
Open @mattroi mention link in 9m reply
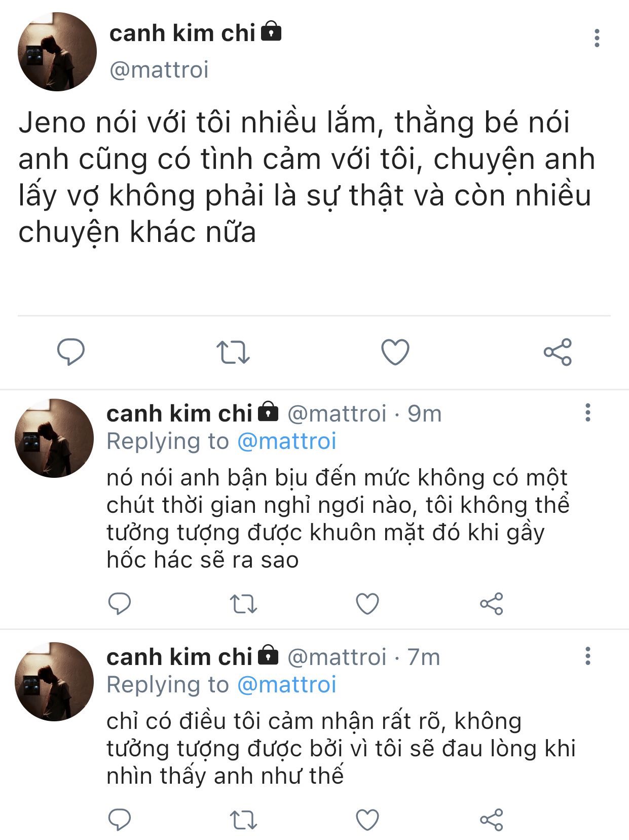click(287, 441)
